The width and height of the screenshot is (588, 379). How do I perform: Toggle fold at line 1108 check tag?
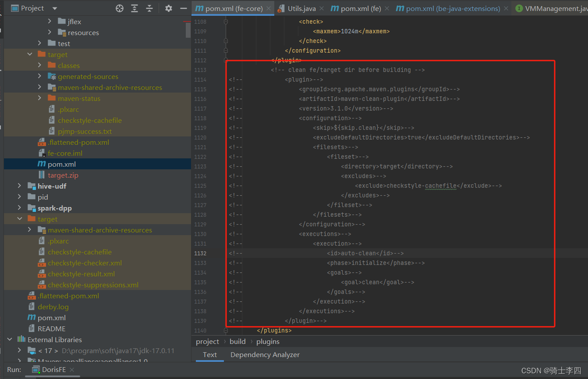point(226,21)
